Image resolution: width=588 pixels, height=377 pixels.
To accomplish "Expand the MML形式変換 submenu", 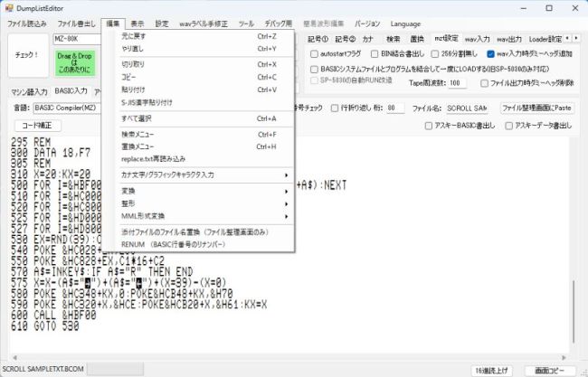I will [x=204, y=216].
